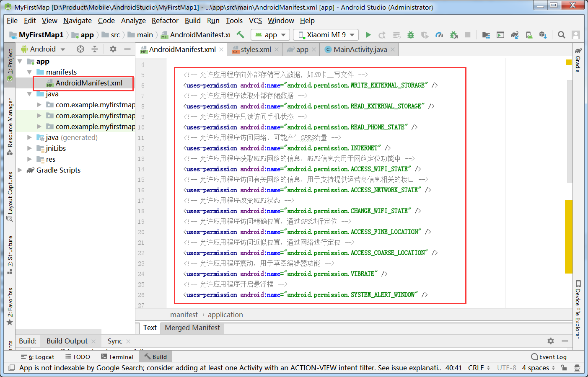
Task: Collapse the app module tree node
Action: coord(20,61)
